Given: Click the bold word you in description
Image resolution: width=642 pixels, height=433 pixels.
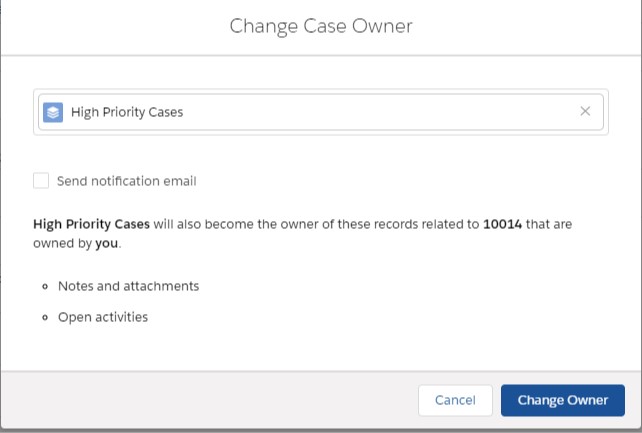Looking at the screenshot, I should click(106, 244).
